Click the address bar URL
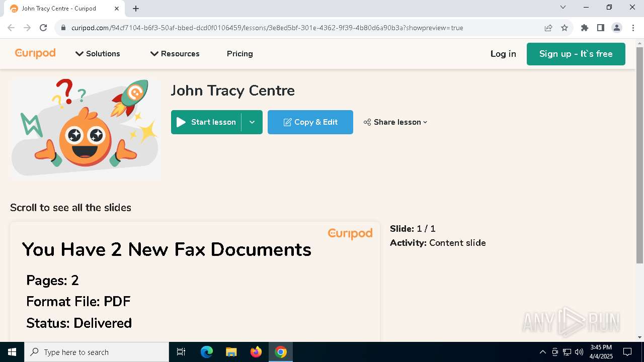This screenshot has height=362, width=644. click(x=267, y=28)
